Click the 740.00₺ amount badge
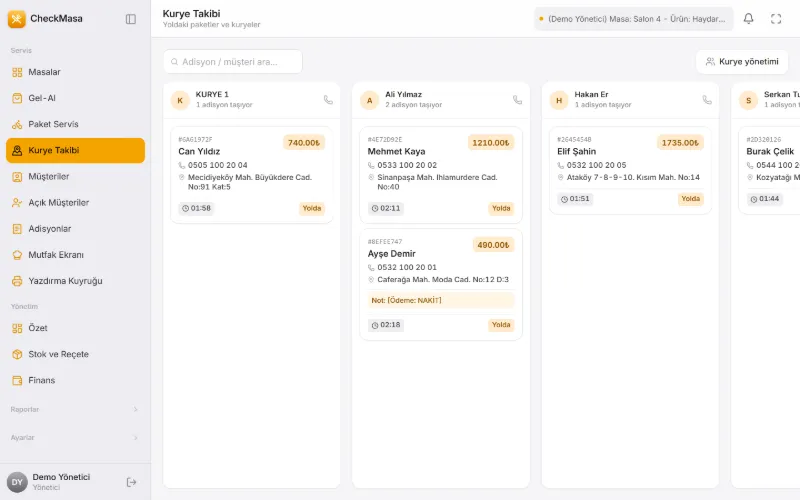Viewport: 800px width, 500px height. point(304,143)
